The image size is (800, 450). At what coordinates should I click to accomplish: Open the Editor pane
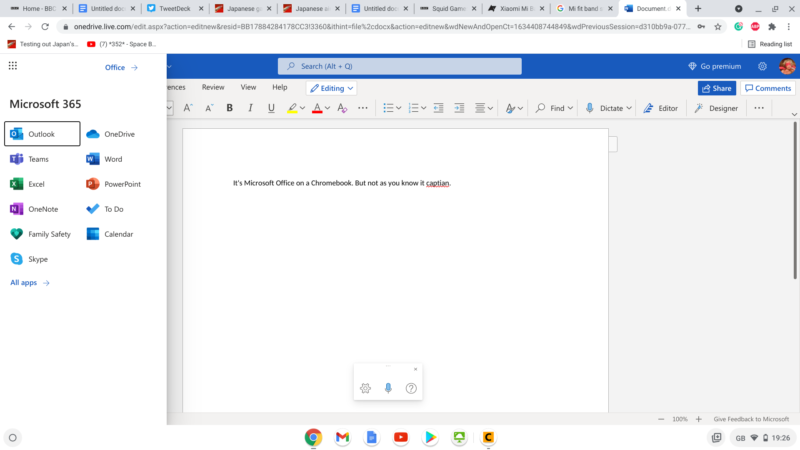tap(660, 108)
